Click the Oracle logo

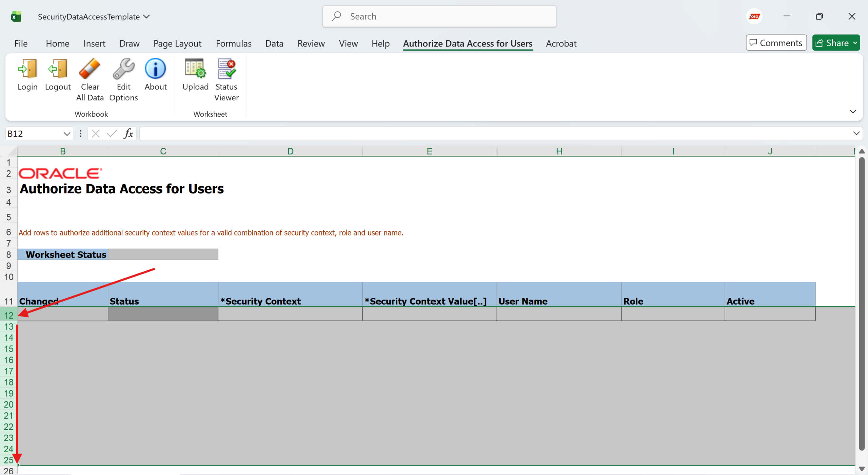click(60, 173)
